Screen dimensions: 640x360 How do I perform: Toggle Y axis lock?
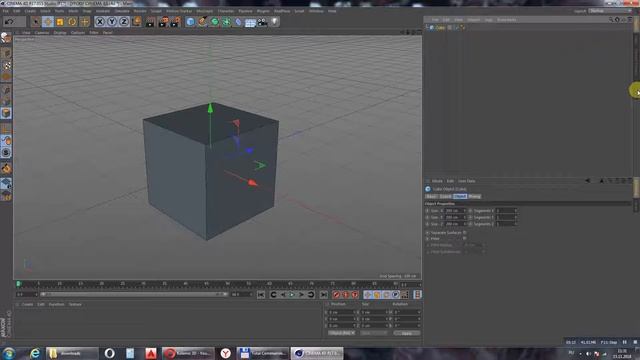coord(112,22)
